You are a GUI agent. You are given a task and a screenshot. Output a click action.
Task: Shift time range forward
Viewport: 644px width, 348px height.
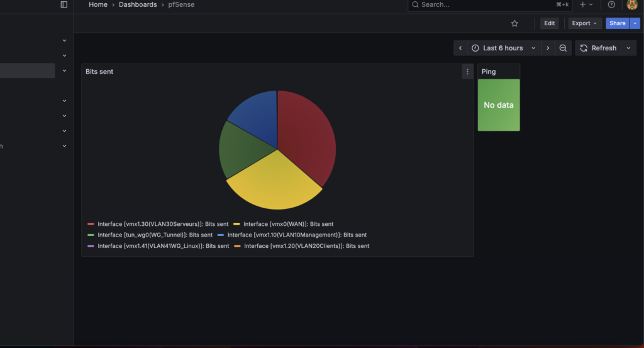[548, 48]
